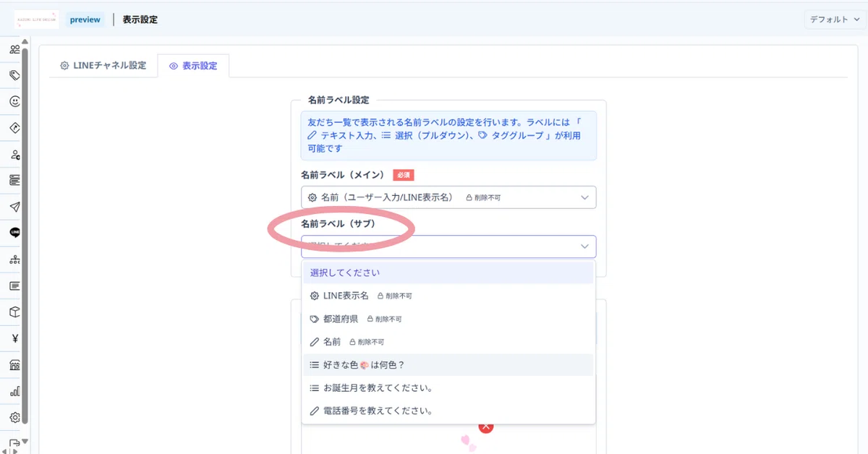The image size is (868, 454).
Task: Open the friends list sidebar icon
Action: pyautogui.click(x=14, y=49)
